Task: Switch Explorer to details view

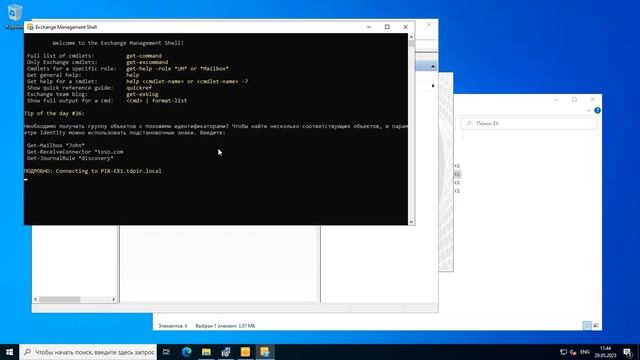Action: click(587, 325)
